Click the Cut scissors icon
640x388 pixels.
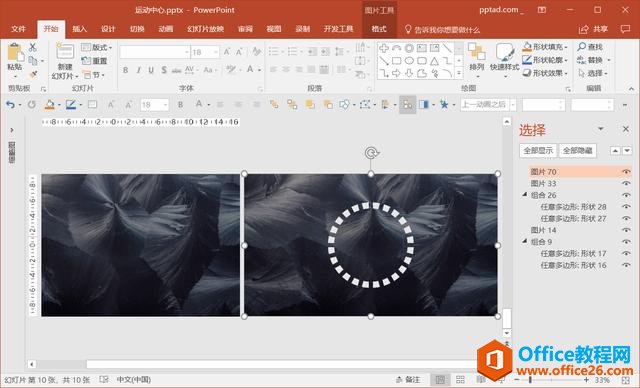tap(33, 47)
